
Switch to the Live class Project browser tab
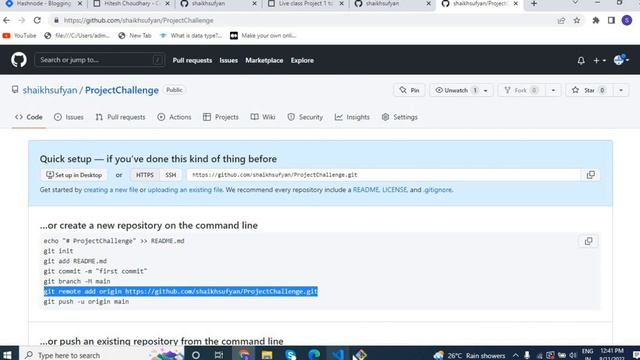[x=305, y=4]
